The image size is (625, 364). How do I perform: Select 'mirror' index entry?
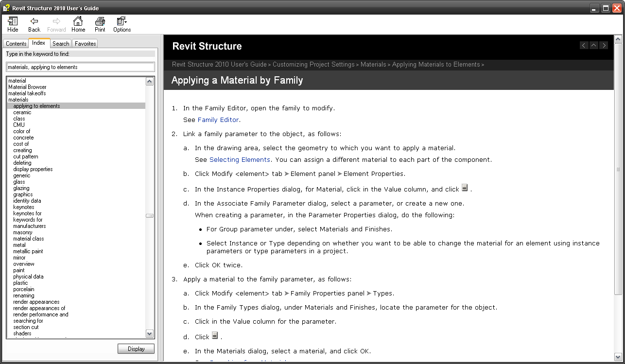(x=19, y=258)
